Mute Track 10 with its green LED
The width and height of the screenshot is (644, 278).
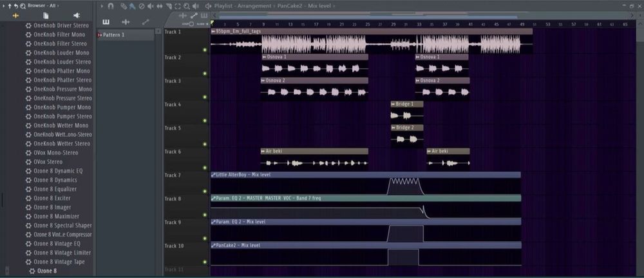point(205,262)
